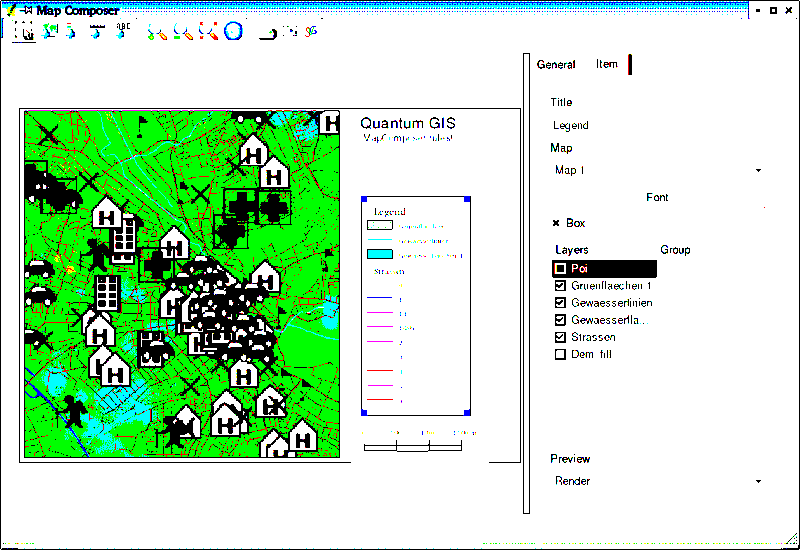The width and height of the screenshot is (800, 550).
Task: Uncheck the Strassen layer checkbox
Action: click(x=561, y=337)
